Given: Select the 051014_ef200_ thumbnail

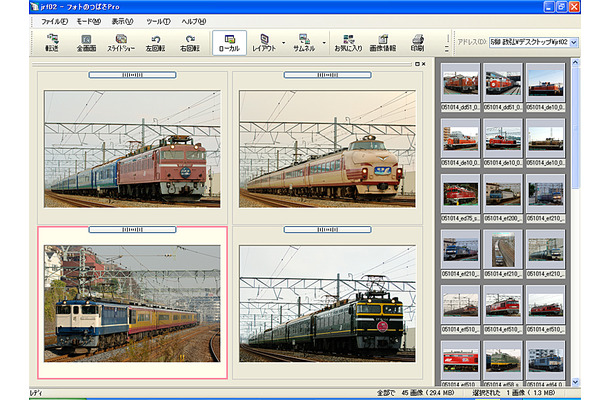Looking at the screenshot, I should [x=503, y=194].
